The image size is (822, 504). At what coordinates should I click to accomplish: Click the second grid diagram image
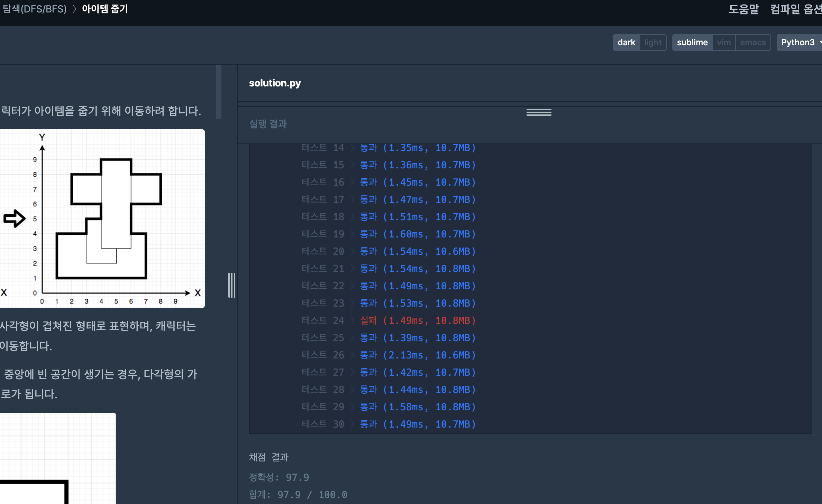coord(58,458)
